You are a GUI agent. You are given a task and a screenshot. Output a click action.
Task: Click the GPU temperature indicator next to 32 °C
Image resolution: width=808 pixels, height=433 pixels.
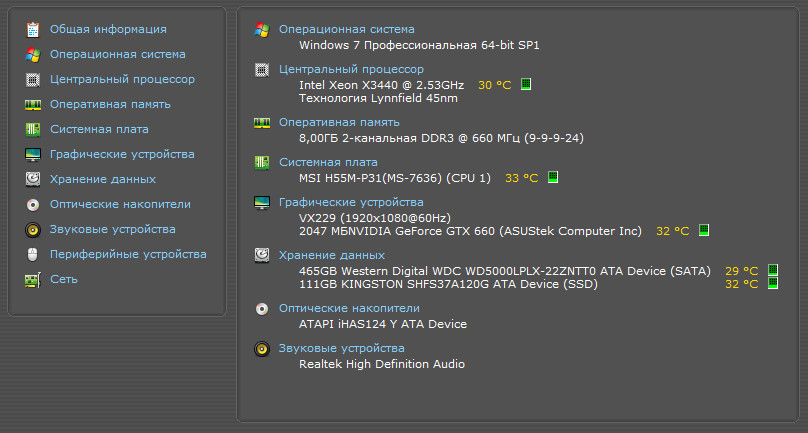click(704, 230)
